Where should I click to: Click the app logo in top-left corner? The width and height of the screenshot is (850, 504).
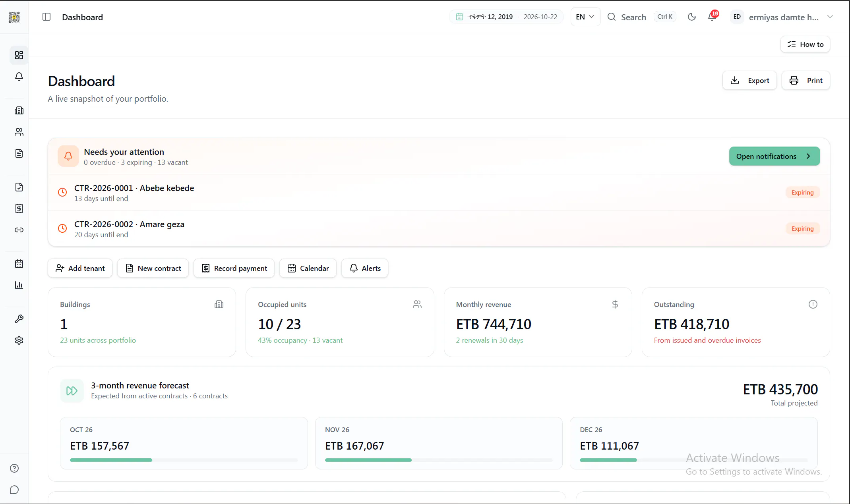pyautogui.click(x=14, y=17)
